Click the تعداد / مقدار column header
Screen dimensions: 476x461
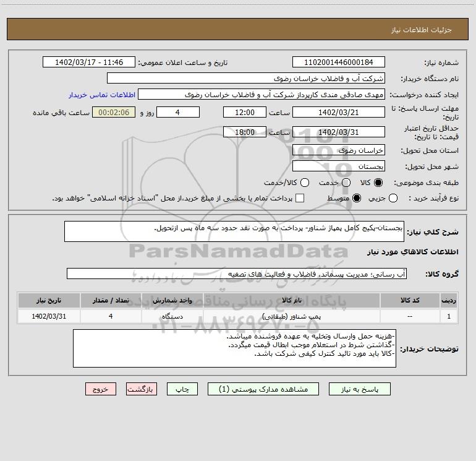point(111,300)
